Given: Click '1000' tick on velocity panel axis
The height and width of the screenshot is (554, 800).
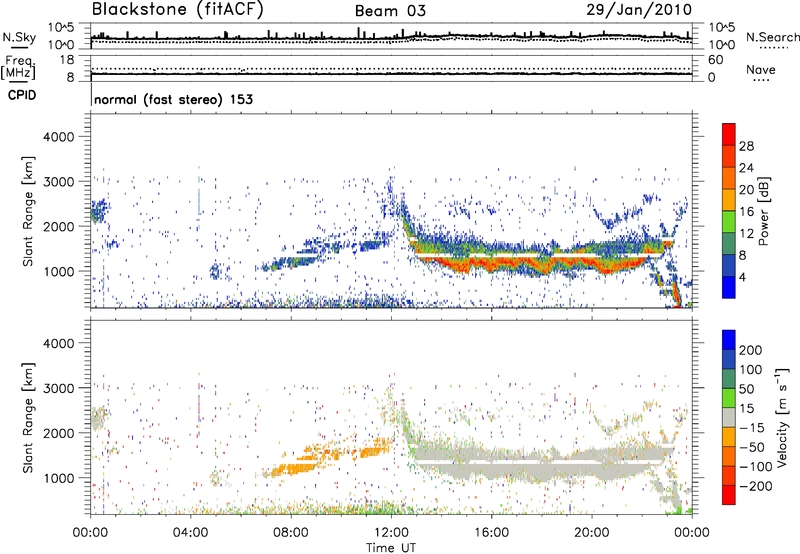Looking at the screenshot, I should (59, 478).
